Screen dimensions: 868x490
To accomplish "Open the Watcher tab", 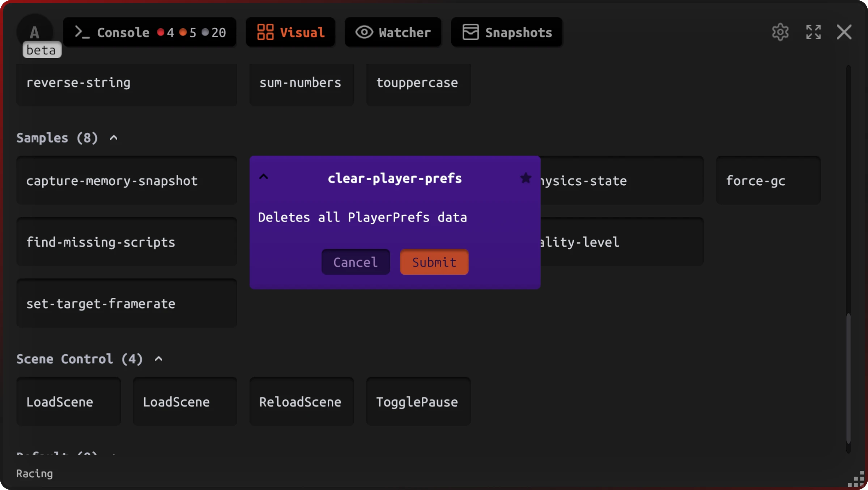I will coord(393,32).
